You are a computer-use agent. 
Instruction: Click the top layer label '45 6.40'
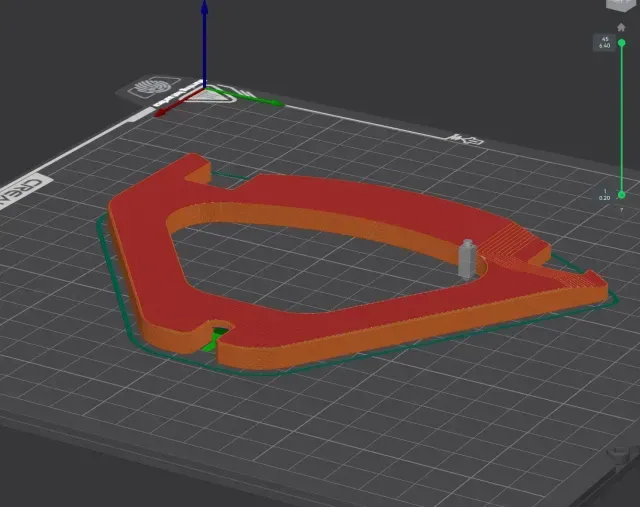(604, 42)
